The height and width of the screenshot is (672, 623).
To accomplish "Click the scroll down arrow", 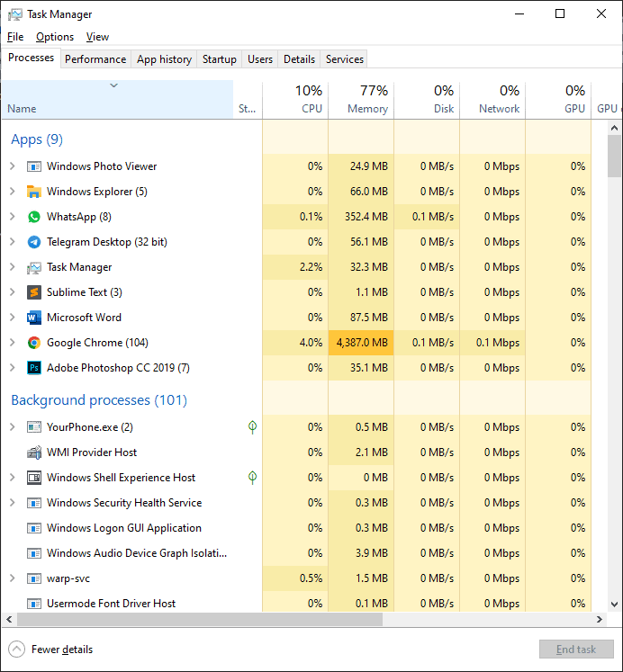I will click(614, 605).
